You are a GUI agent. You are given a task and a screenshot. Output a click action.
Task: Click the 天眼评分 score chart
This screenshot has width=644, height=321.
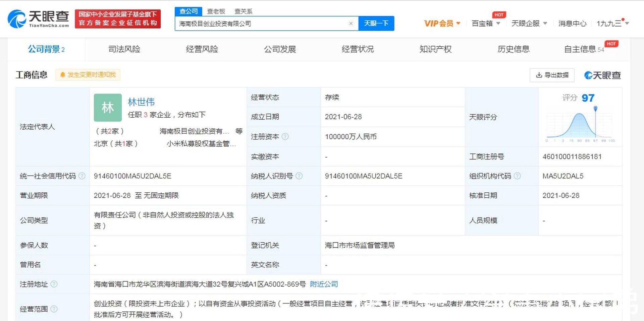click(580, 125)
